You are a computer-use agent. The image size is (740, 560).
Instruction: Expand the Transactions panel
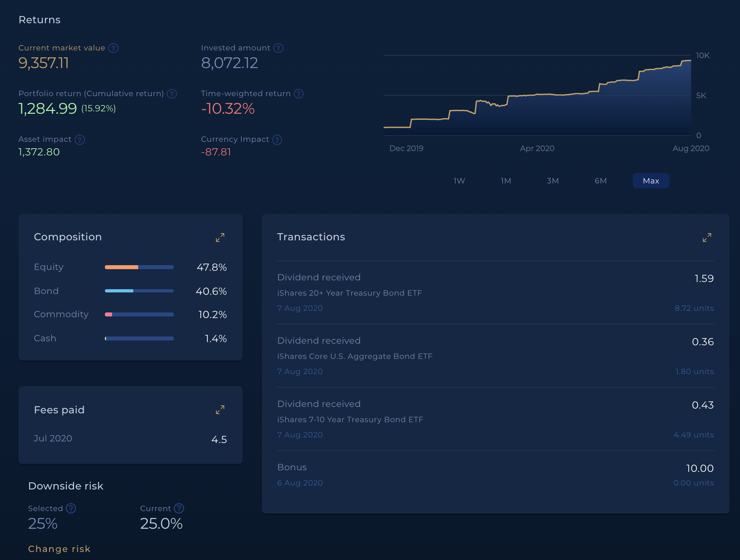(x=707, y=238)
